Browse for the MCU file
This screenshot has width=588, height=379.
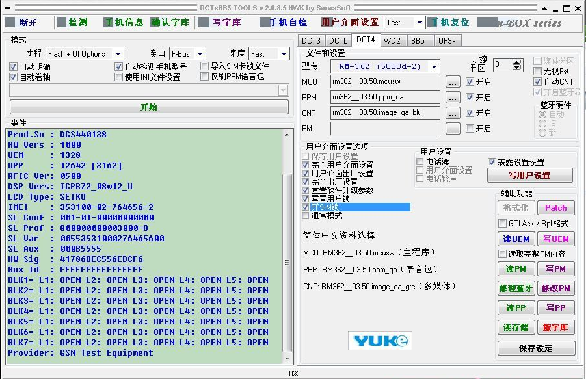click(x=453, y=82)
